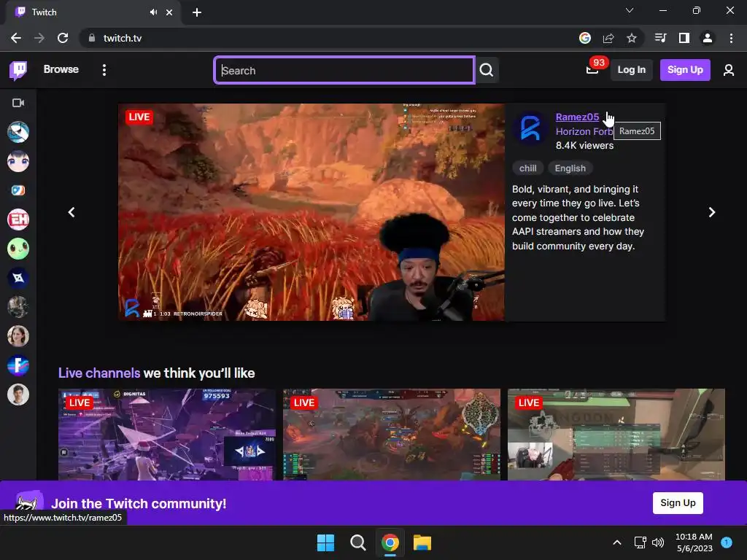Viewport: 747px width, 560px height.
Task: Click the "8.4K viewers" text
Action: [x=584, y=146]
